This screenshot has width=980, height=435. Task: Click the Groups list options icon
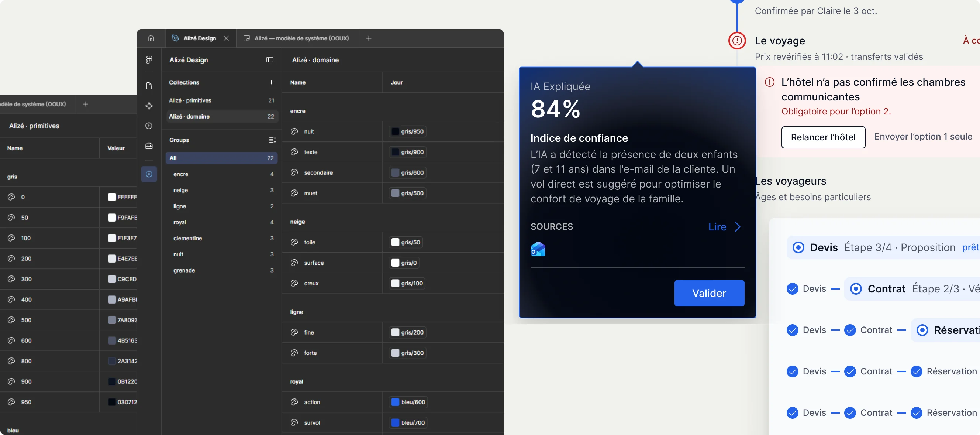tap(272, 140)
